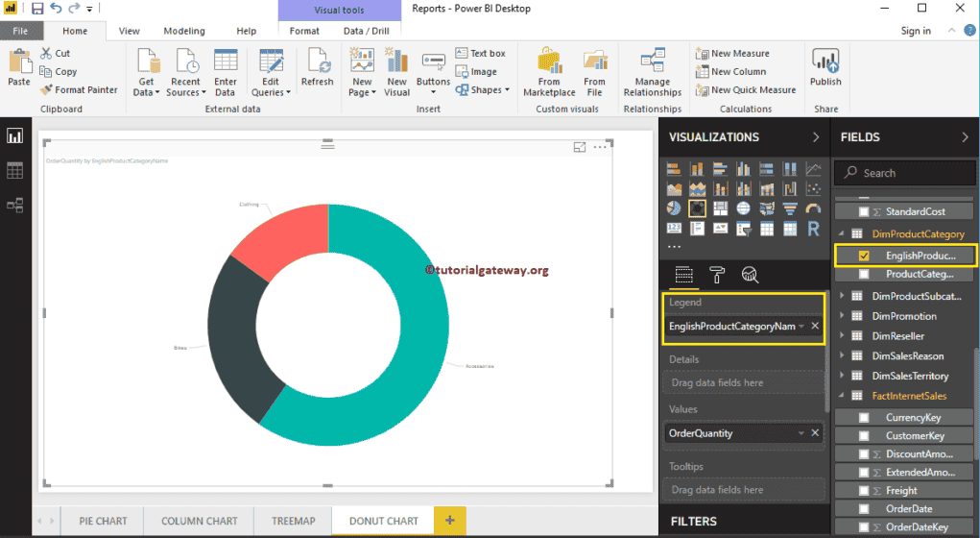Check the ExtendedAmo... field checkbox
The image size is (980, 538).
(864, 473)
